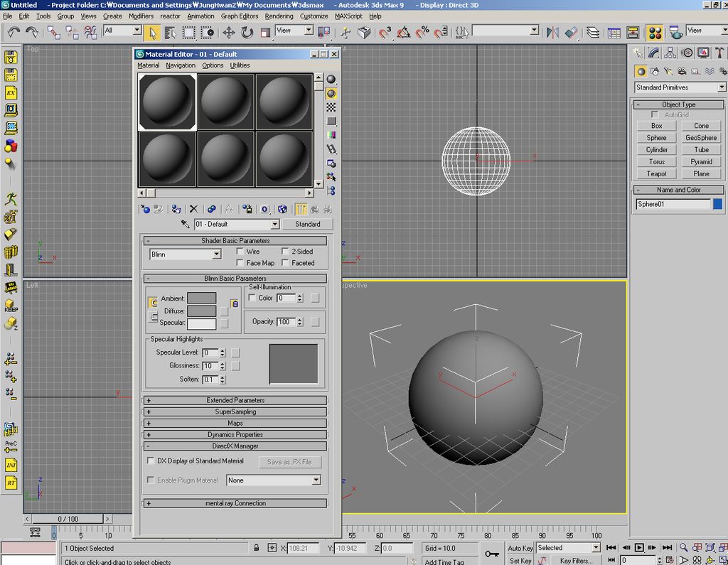Image resolution: width=728 pixels, height=565 pixels.
Task: Activate Select and Move tool
Action: (228, 33)
